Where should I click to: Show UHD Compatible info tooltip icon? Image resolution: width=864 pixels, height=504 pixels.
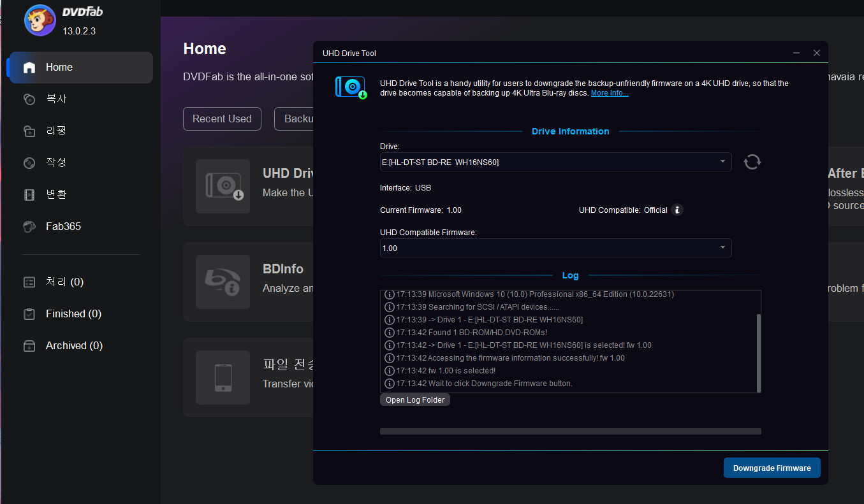pos(677,210)
